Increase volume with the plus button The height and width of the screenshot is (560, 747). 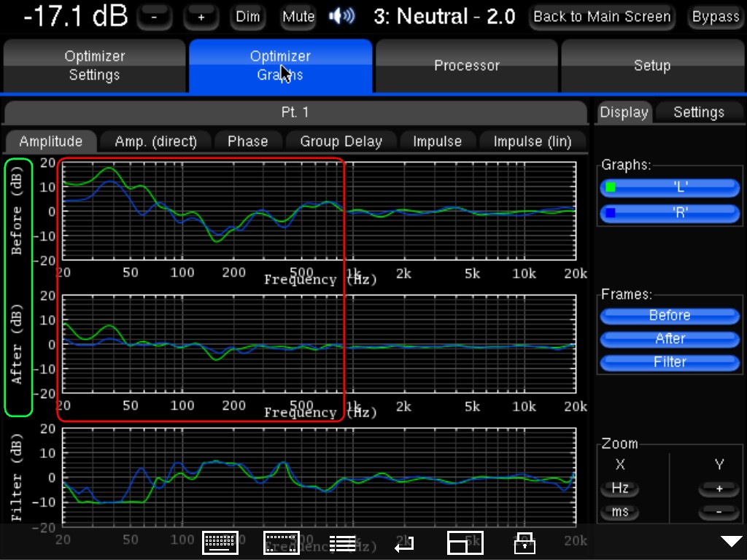(x=201, y=17)
